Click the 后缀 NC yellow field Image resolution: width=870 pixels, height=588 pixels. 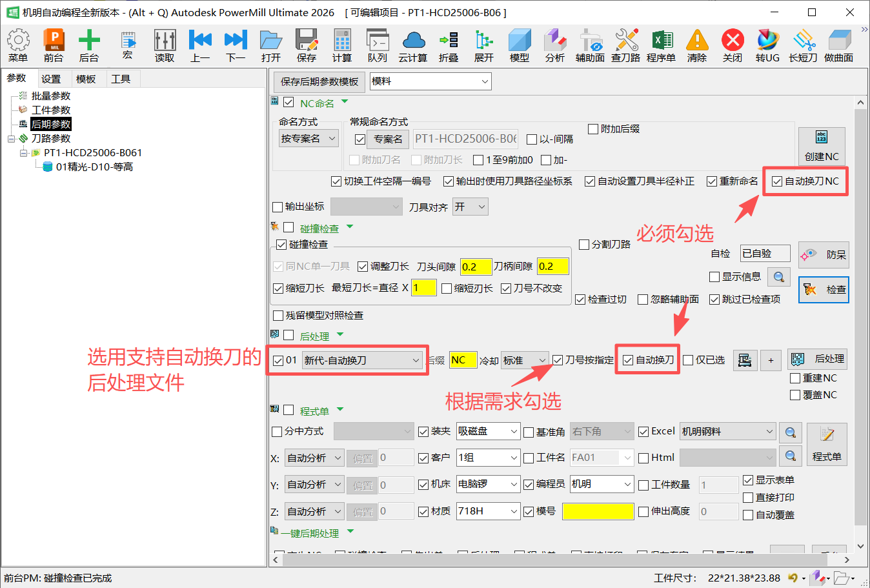pyautogui.click(x=463, y=360)
